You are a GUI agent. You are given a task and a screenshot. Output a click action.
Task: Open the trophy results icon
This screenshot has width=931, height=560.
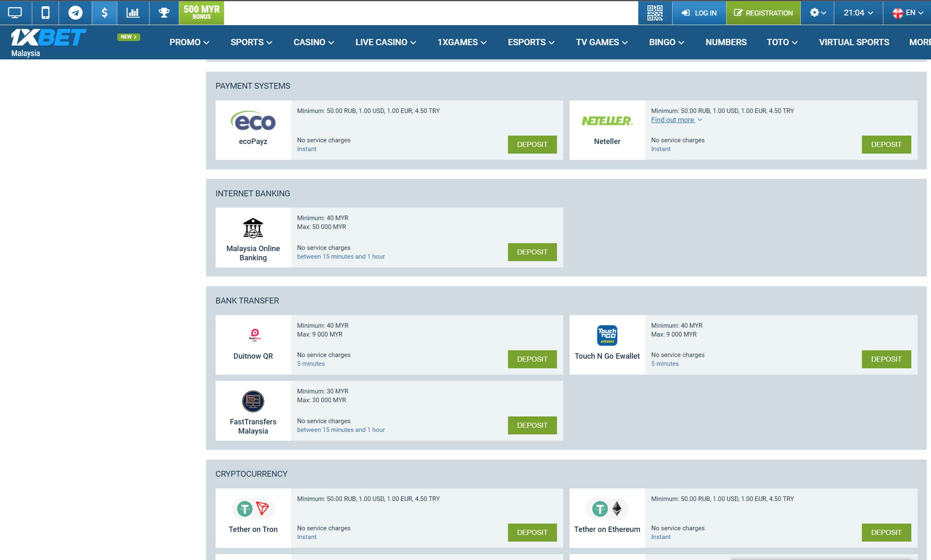click(x=164, y=13)
